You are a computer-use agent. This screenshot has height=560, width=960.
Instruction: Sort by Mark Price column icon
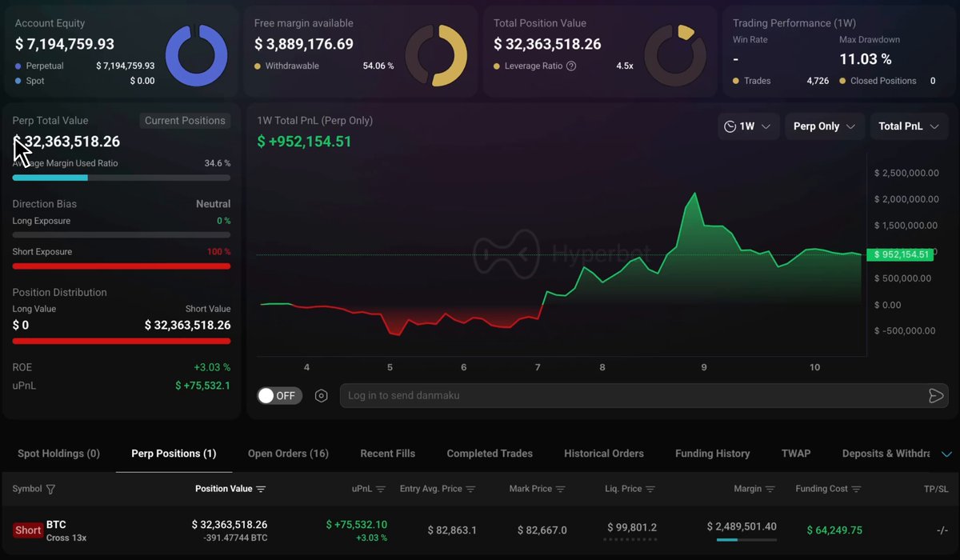click(561, 489)
